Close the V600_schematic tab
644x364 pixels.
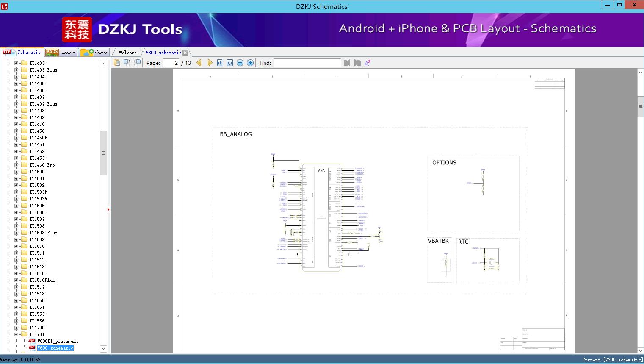185,53
